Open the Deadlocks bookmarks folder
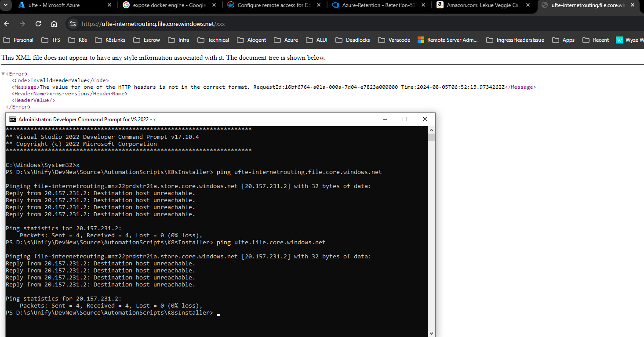This screenshot has width=644, height=337. (353, 40)
